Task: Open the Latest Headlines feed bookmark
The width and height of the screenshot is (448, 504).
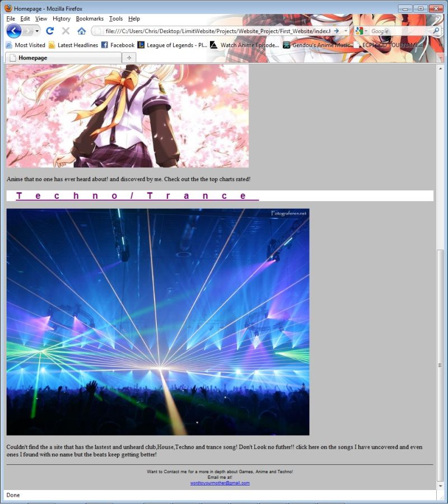Action: tap(73, 45)
